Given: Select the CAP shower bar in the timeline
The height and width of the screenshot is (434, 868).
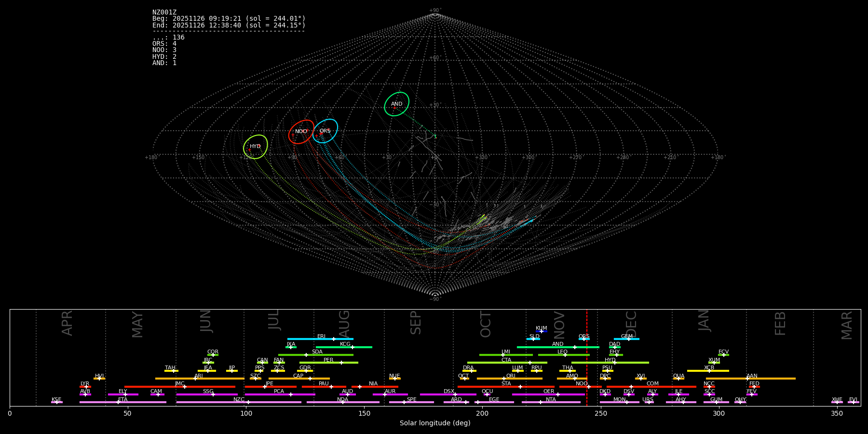Looking at the screenshot, I should 299,379.
